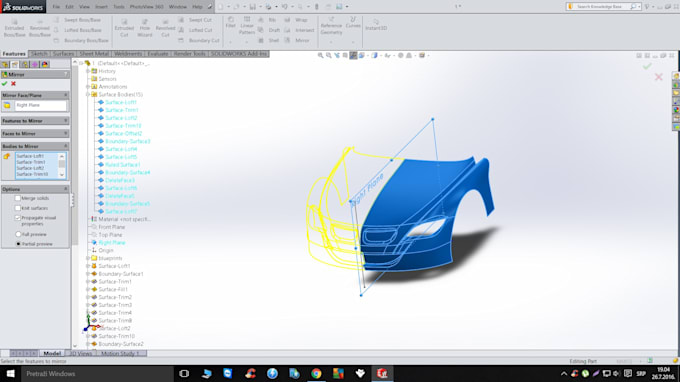The height and width of the screenshot is (382, 680).
Task: Enable the Merge solids checkbox
Action: pos(18,198)
